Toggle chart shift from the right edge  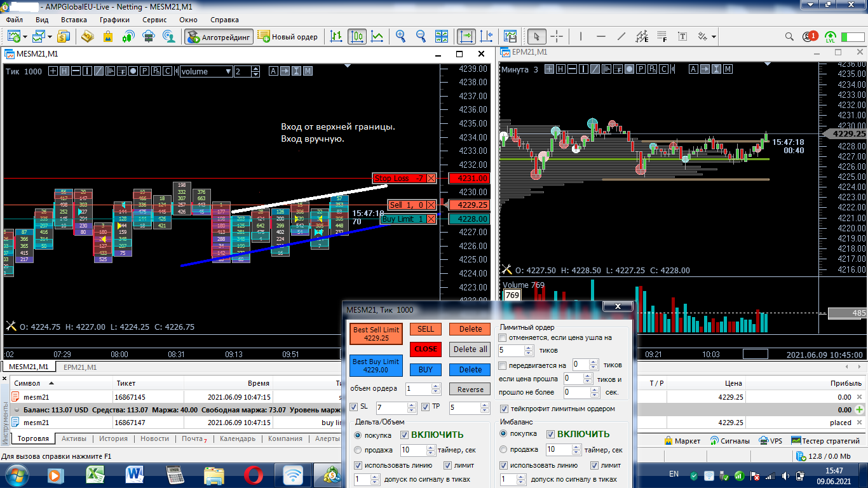[487, 36]
